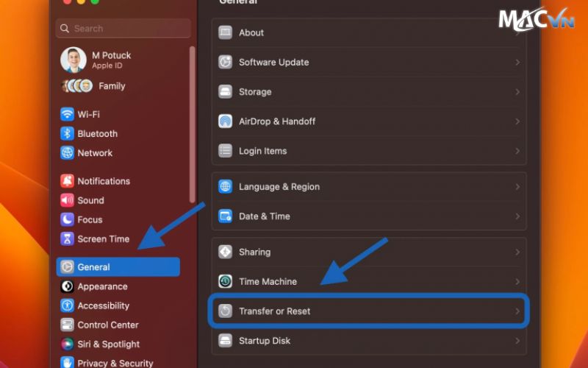Expand Transfer or Reset chevron
588x368 pixels.
[517, 311]
